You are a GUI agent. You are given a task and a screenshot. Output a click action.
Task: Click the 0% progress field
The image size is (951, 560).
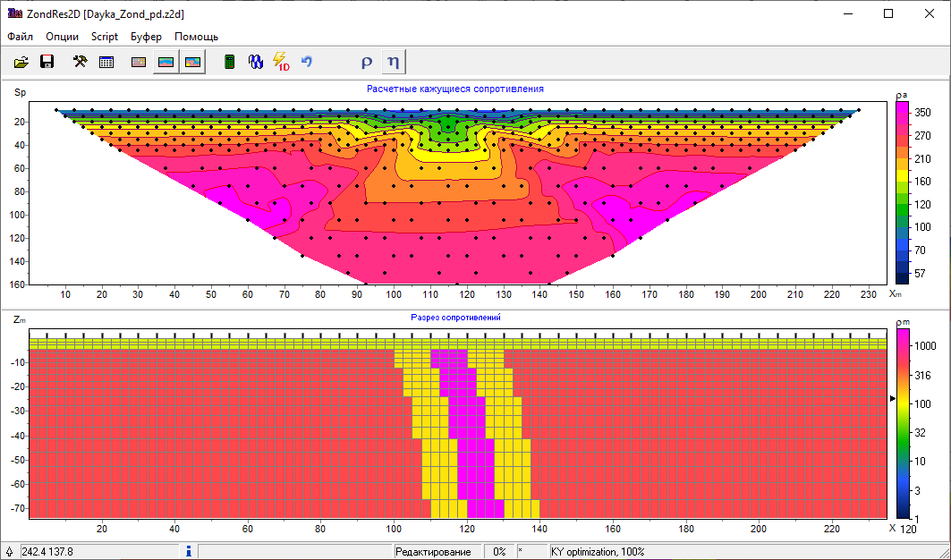pyautogui.click(x=499, y=552)
